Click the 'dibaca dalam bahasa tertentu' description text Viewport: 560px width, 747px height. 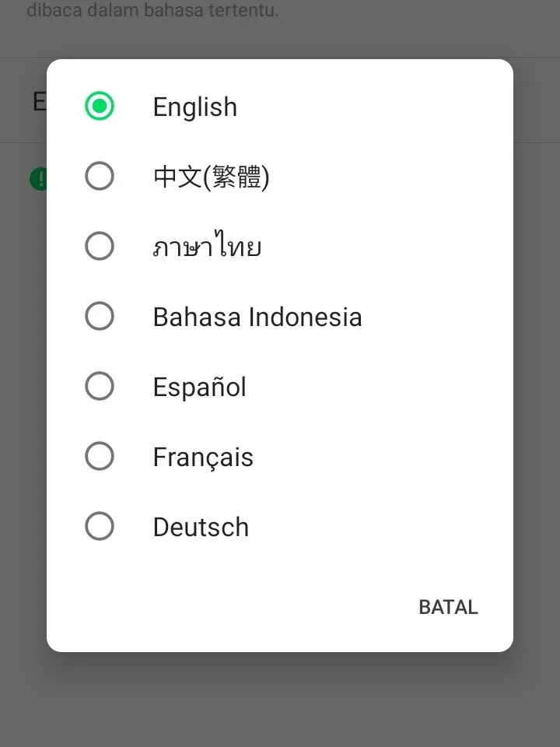tap(152, 11)
